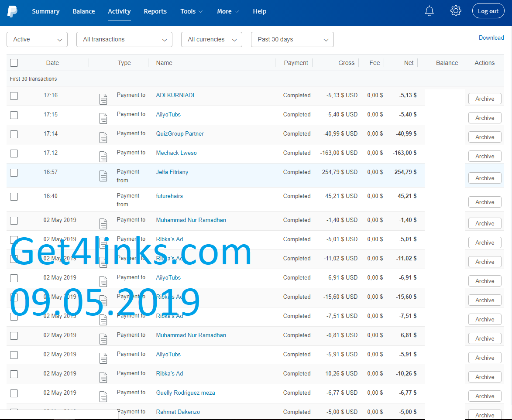Click the Name column header
The height and width of the screenshot is (420, 512).
pyautogui.click(x=164, y=63)
